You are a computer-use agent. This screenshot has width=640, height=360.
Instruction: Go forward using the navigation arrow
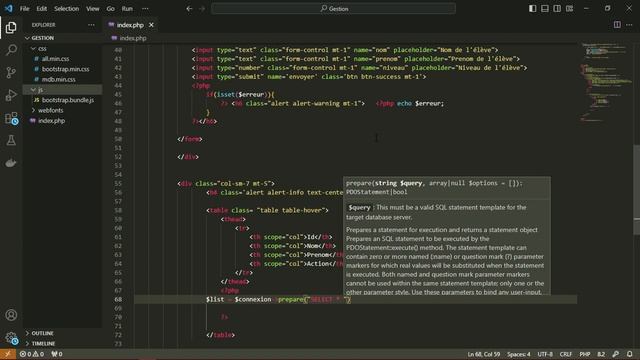click(x=202, y=8)
